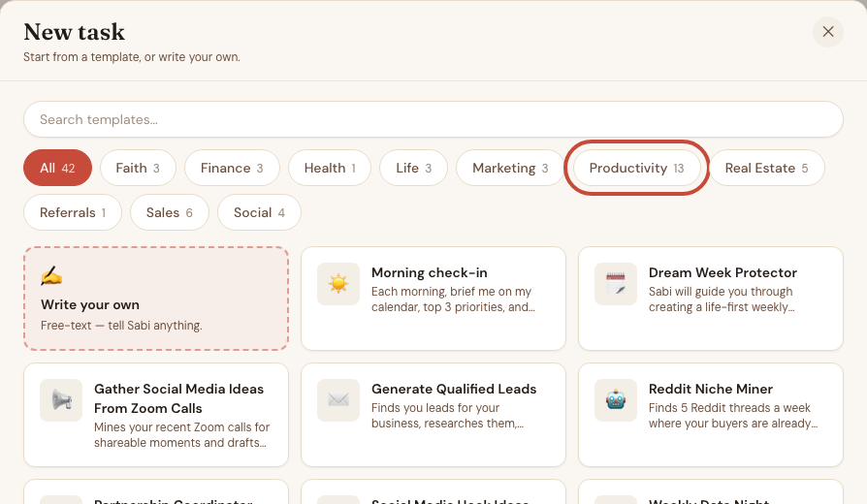The width and height of the screenshot is (867, 504).
Task: Click the envelope icon on Generate Qualified Leads
Action: point(338,400)
